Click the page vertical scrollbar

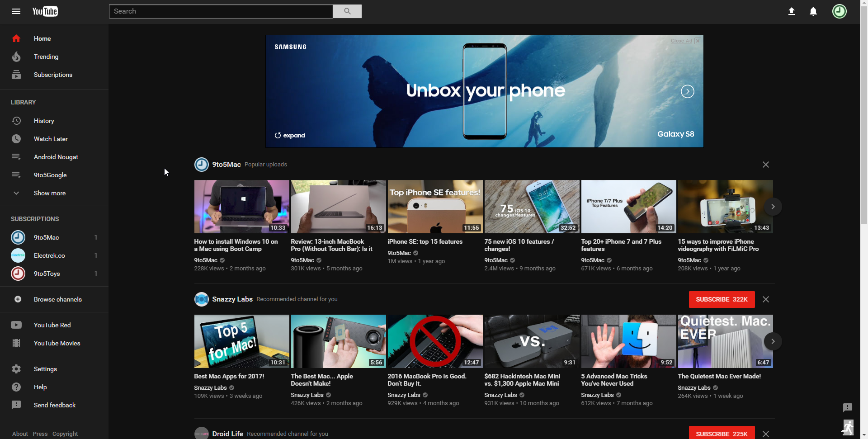pos(864,136)
